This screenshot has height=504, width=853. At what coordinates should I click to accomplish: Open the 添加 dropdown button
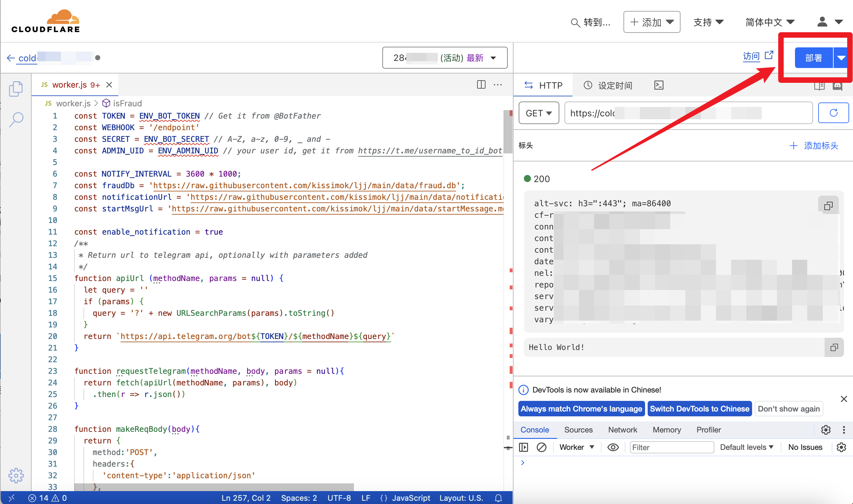[652, 22]
